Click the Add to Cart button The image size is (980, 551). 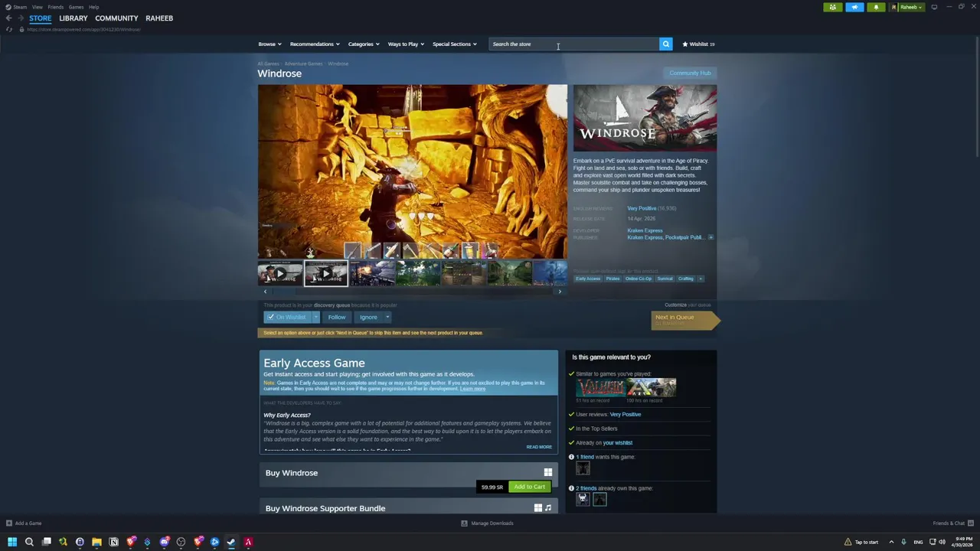tap(530, 487)
